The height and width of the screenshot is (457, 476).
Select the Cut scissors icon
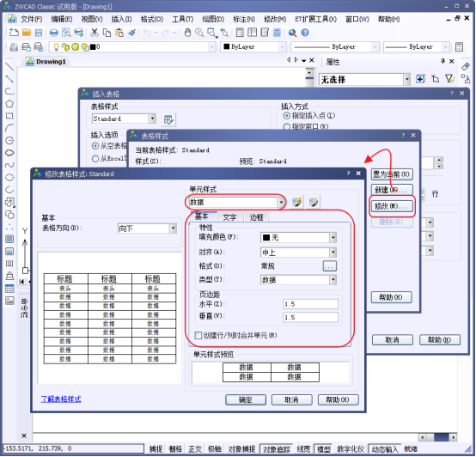tap(95, 33)
